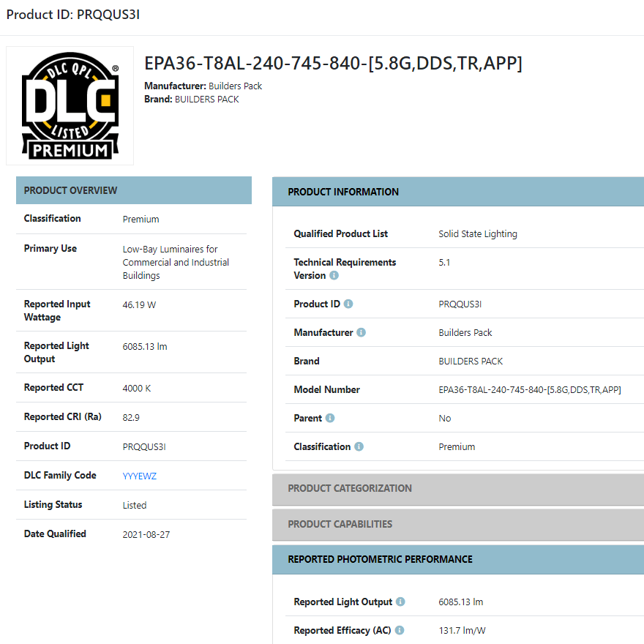
Task: Expand the Product Capabilities section
Action: 458,525
